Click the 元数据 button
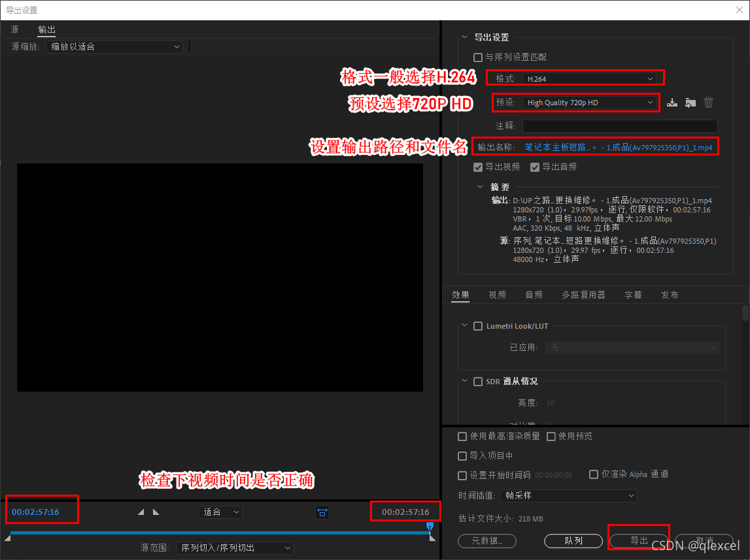Viewport: 750px width, 560px height. [487, 541]
